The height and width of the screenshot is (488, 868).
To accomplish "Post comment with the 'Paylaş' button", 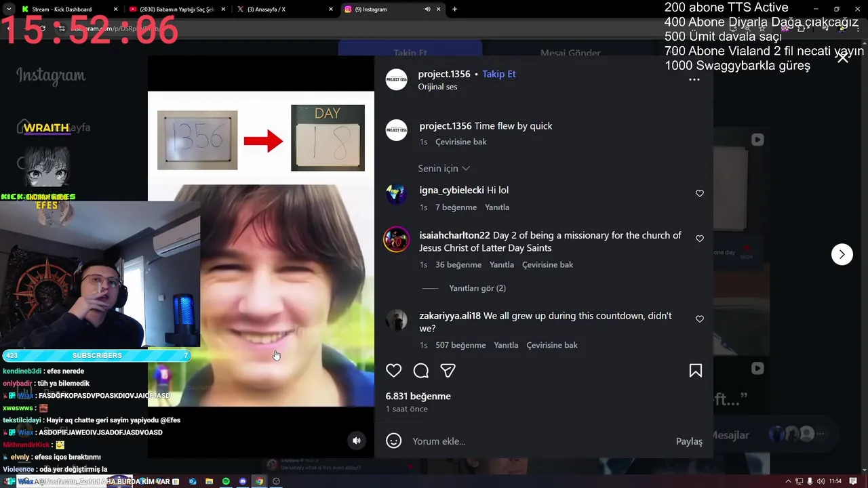I will [689, 441].
